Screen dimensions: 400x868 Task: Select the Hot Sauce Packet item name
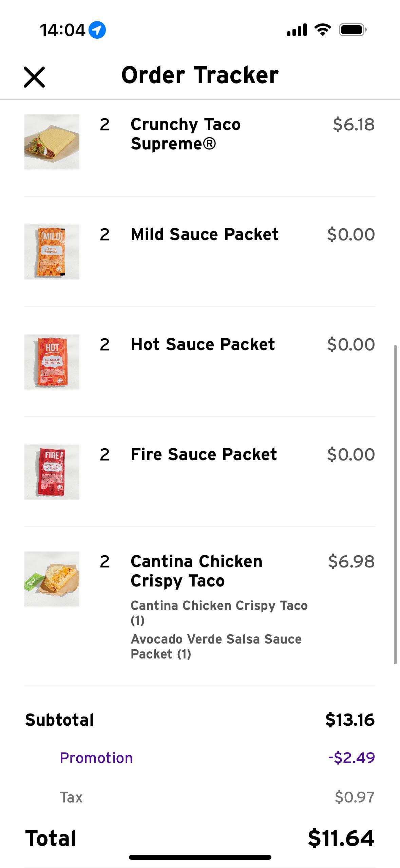pyautogui.click(x=203, y=344)
